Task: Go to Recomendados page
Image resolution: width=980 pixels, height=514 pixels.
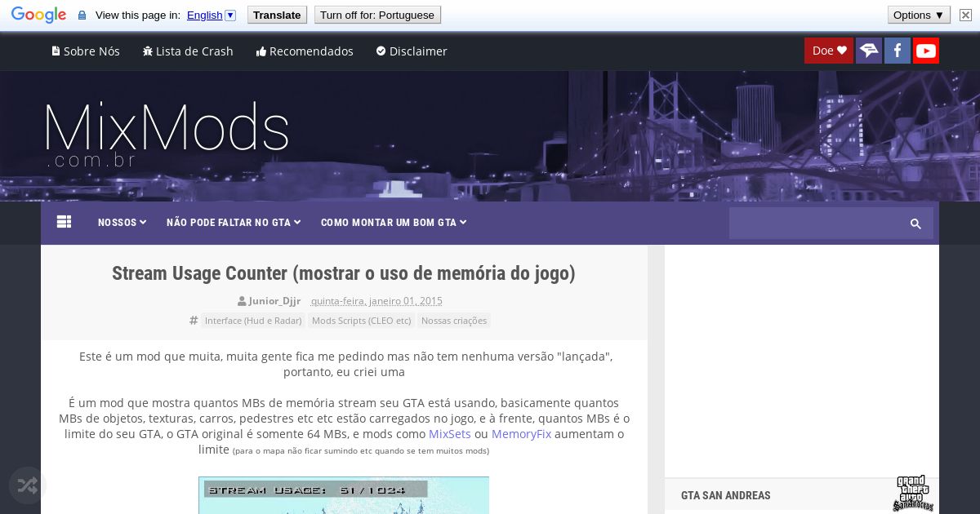Action: pos(305,51)
